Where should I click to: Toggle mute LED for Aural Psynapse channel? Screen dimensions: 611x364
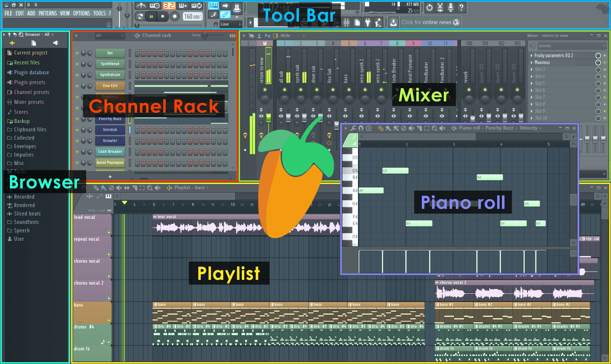77,163
